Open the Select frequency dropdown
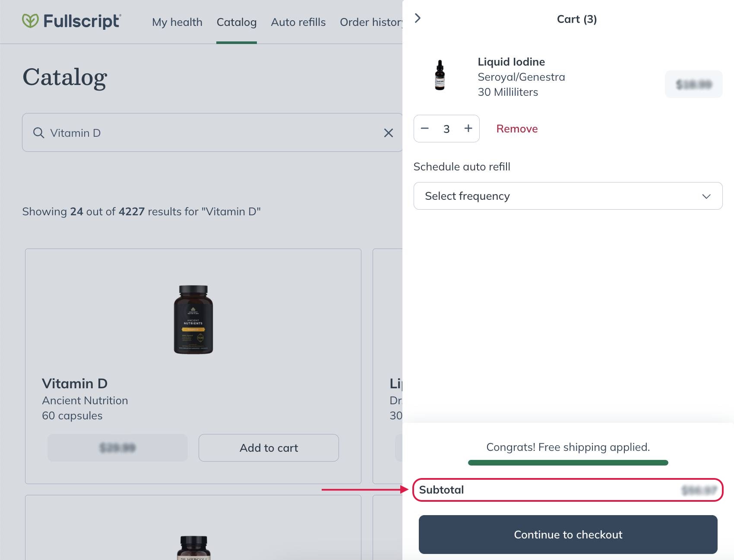 click(568, 196)
